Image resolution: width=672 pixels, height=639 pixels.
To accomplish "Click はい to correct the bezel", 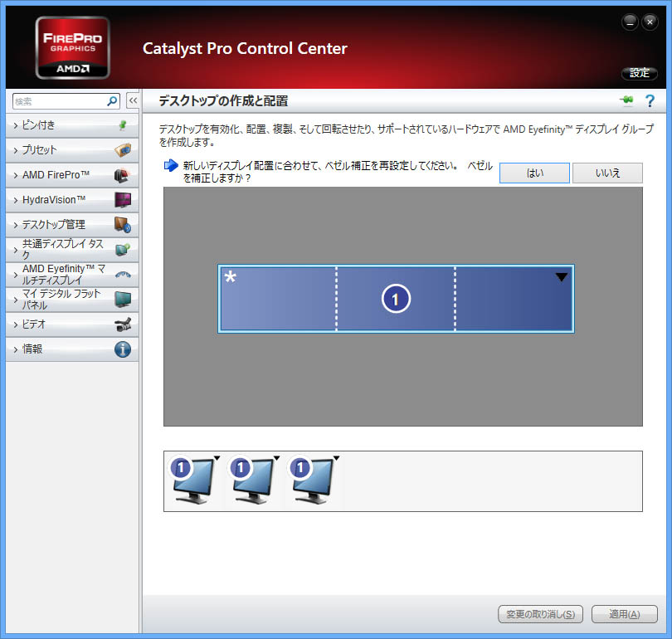I will (534, 173).
